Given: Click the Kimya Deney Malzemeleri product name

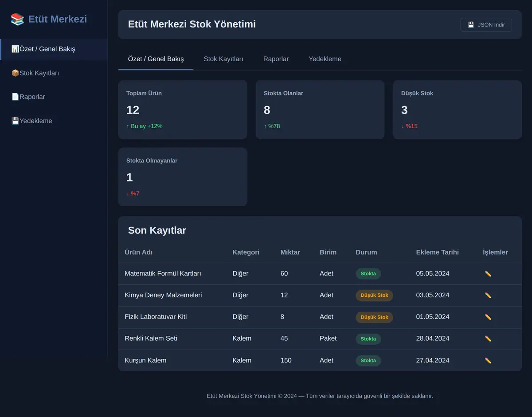Looking at the screenshot, I should tap(163, 295).
